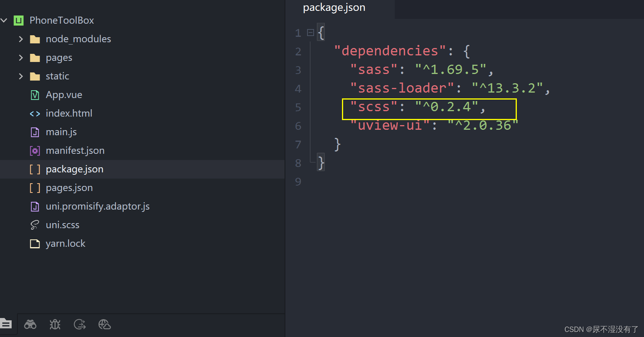Click the uni.promisify.adaptor.js file icon
The height and width of the screenshot is (337, 644).
[35, 206]
